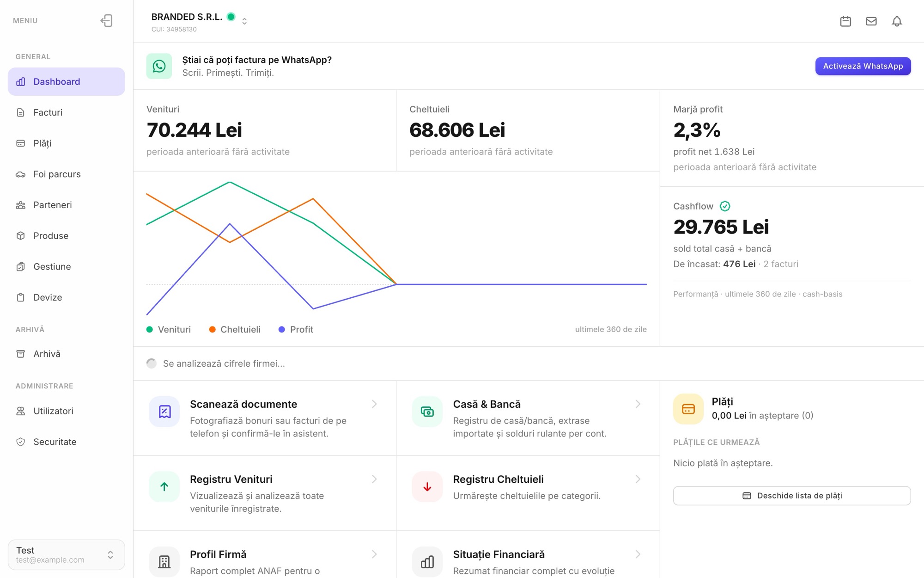Select Dashboard in the sidebar
The width and height of the screenshot is (924, 578).
[67, 82]
